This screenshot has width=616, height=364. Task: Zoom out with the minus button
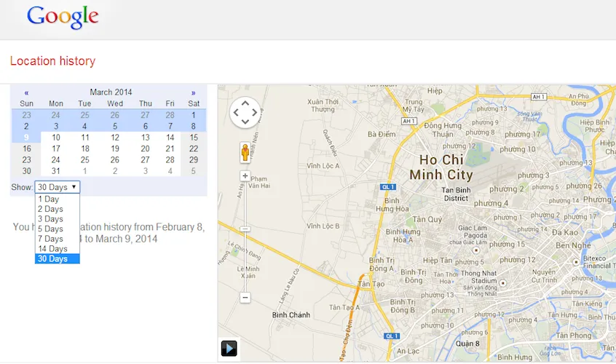click(x=245, y=297)
